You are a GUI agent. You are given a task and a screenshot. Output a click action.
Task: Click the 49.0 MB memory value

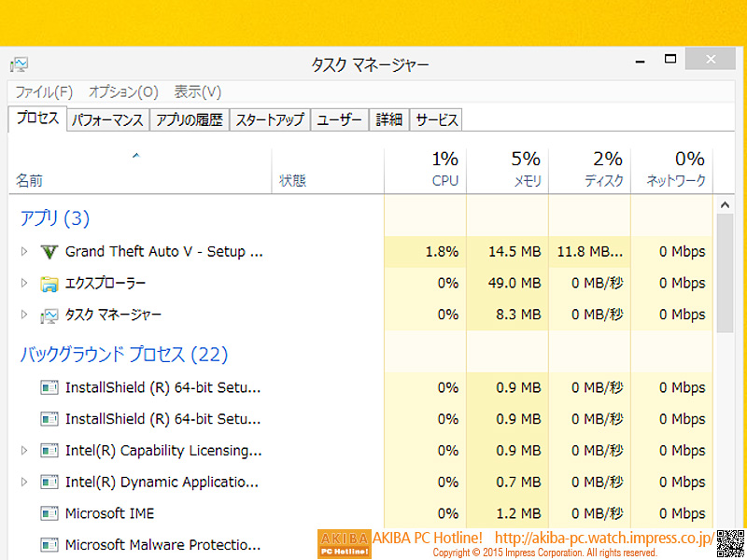(514, 283)
